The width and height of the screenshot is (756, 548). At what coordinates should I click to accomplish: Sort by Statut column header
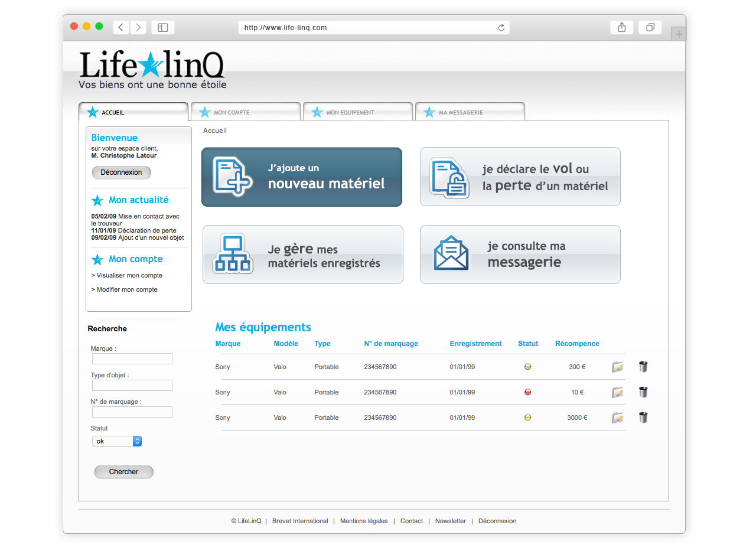tap(528, 344)
